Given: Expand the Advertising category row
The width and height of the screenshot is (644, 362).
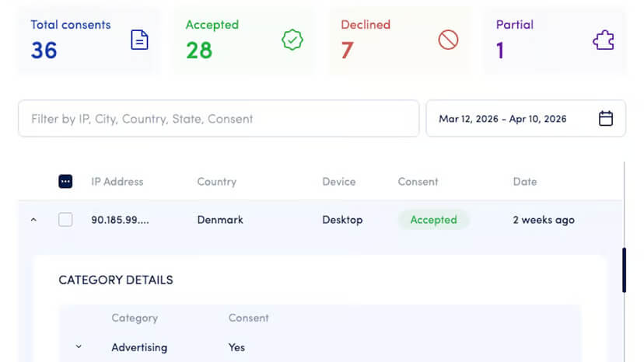Looking at the screenshot, I should tap(79, 346).
